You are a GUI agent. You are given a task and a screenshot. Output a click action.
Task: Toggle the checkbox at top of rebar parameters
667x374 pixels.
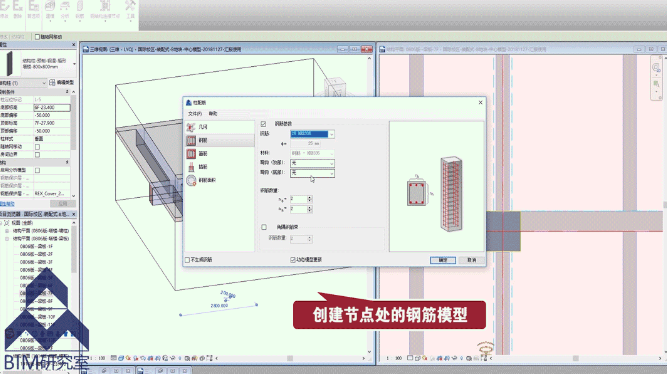pos(263,124)
